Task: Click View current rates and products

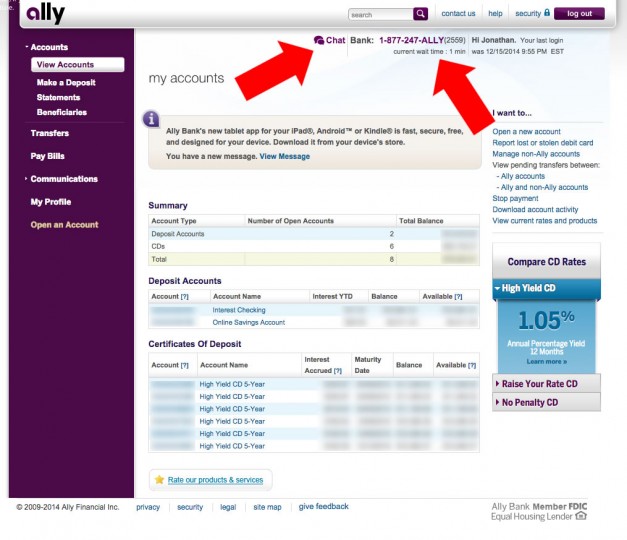Action: 545,221
